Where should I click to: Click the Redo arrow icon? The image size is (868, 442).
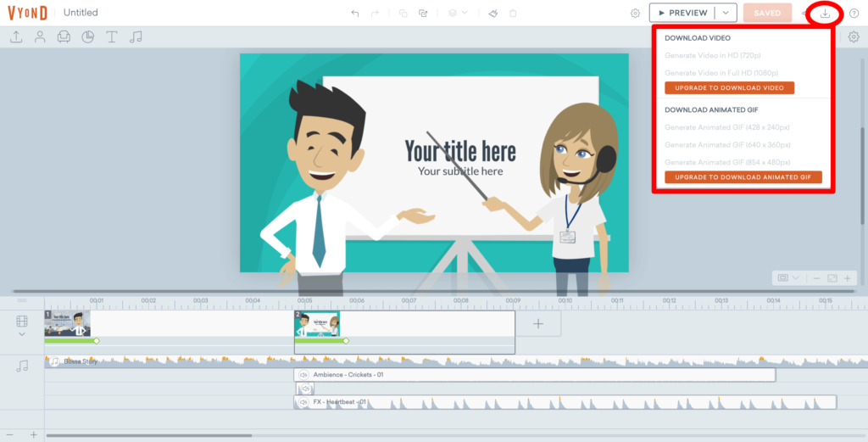pyautogui.click(x=375, y=14)
